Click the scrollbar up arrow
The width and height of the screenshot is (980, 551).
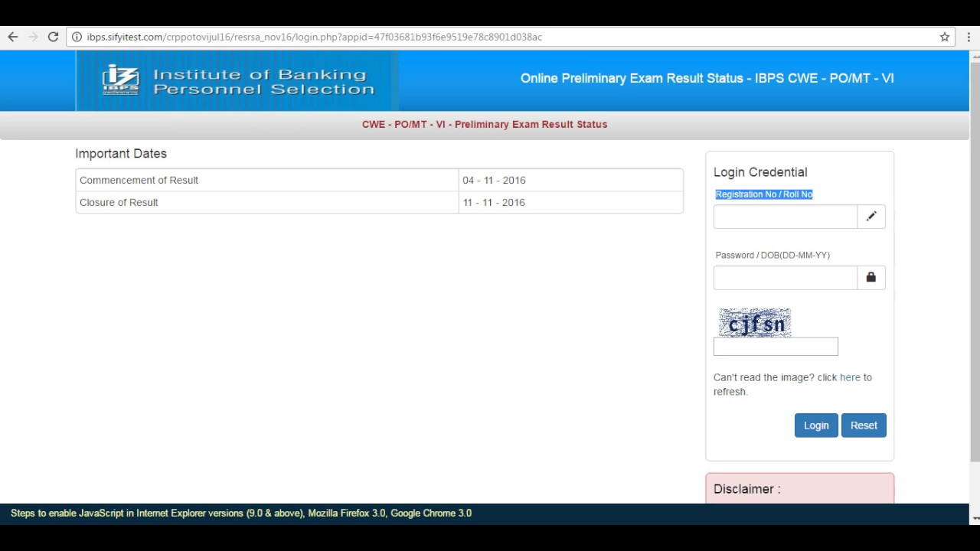975,56
